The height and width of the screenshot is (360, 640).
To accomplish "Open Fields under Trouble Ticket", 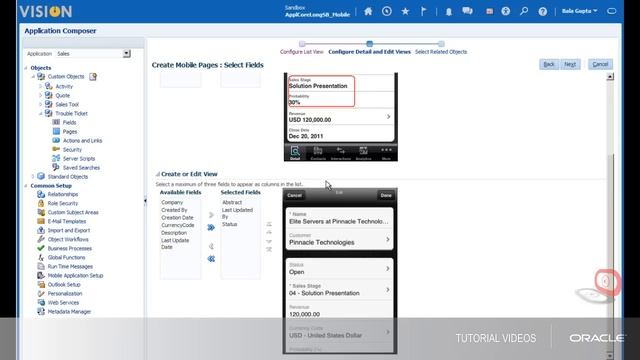I will [x=69, y=122].
